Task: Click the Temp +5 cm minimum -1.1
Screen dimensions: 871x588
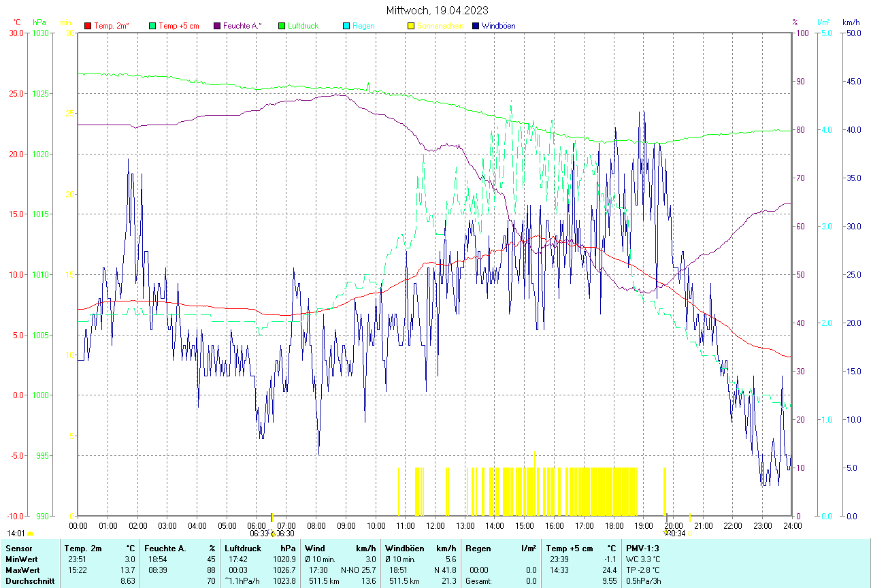Action: point(610,559)
